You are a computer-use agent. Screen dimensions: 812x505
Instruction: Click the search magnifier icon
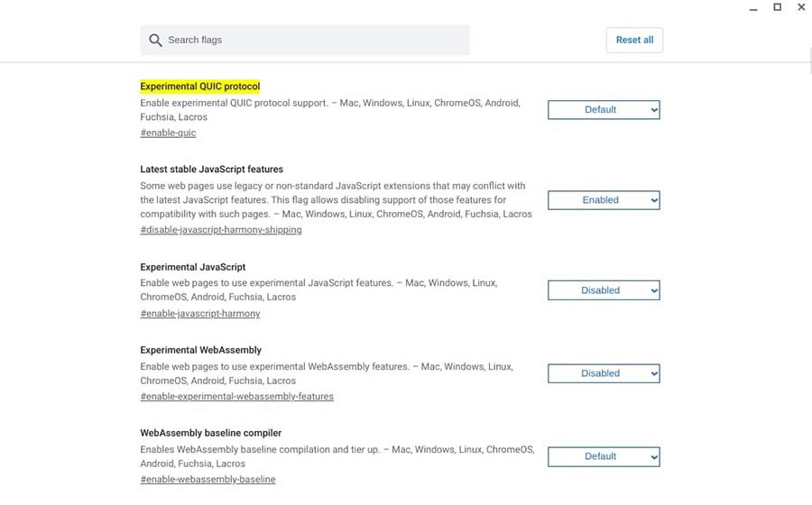click(155, 41)
